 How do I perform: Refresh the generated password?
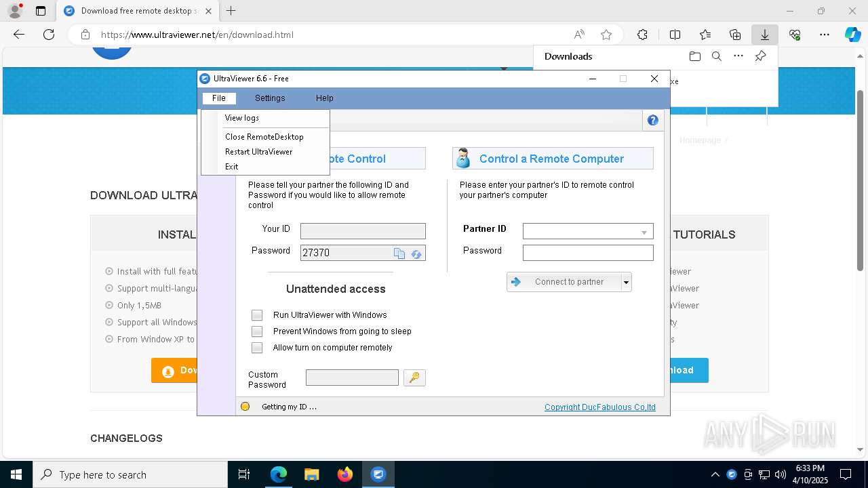pos(416,253)
